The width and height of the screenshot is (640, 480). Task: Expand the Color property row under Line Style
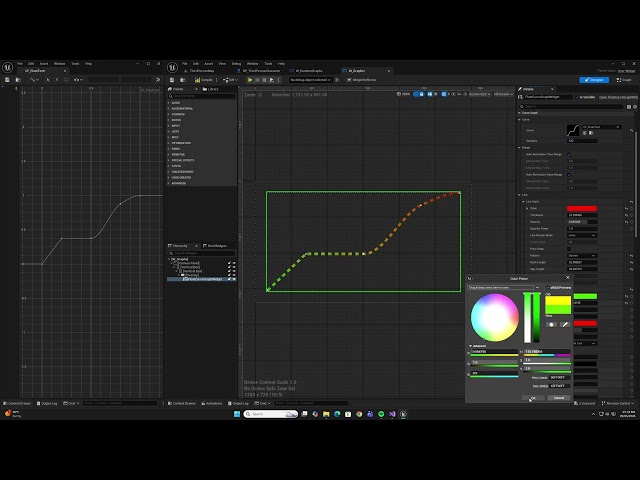527,208
